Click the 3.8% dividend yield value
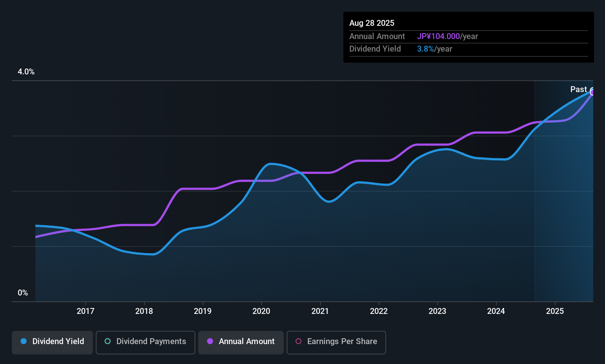 426,49
